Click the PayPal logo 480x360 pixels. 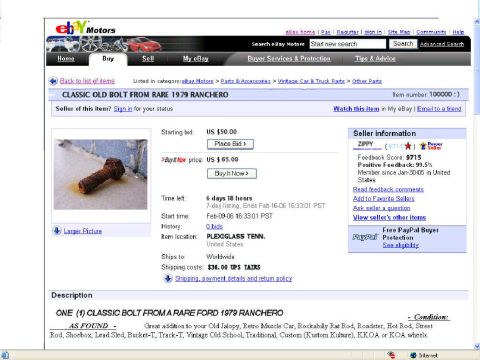tap(365, 237)
